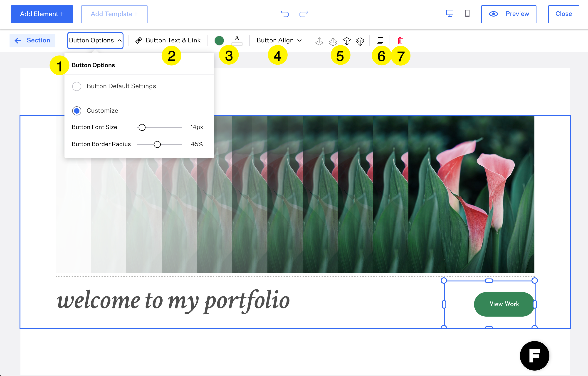The height and width of the screenshot is (376, 588).
Task: Click the View Work button on canvas
Action: 504,304
